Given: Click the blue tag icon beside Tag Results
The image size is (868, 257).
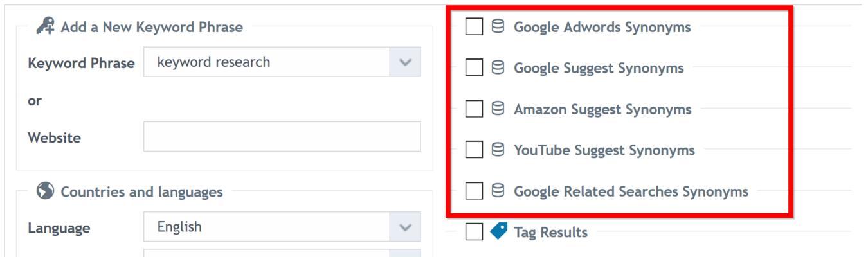Looking at the screenshot, I should coord(498,231).
